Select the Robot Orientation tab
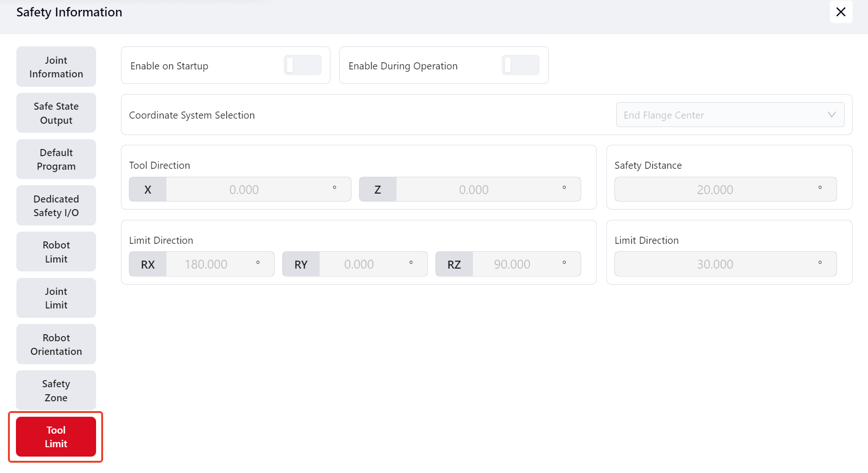The width and height of the screenshot is (868, 473). coord(56,345)
